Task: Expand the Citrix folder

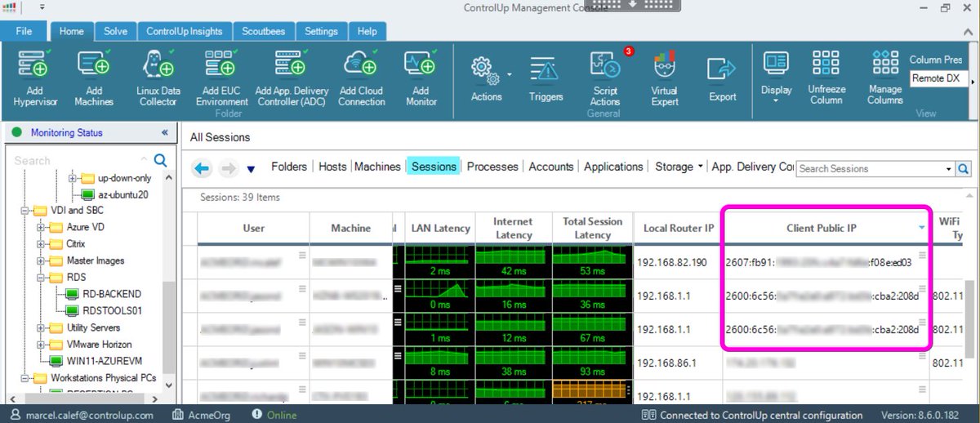Action: [41, 244]
